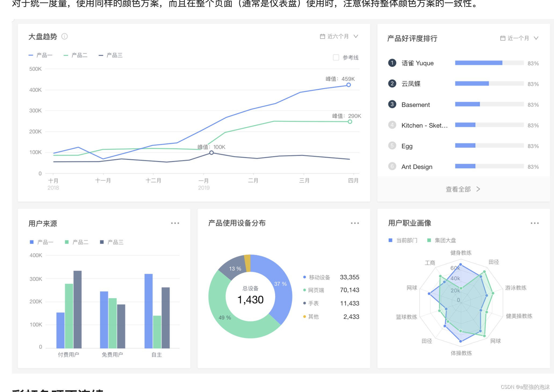The height and width of the screenshot is (392, 554).
Task: Open 产品使用设备分布 card more-options ellipsis
Action: point(355,223)
